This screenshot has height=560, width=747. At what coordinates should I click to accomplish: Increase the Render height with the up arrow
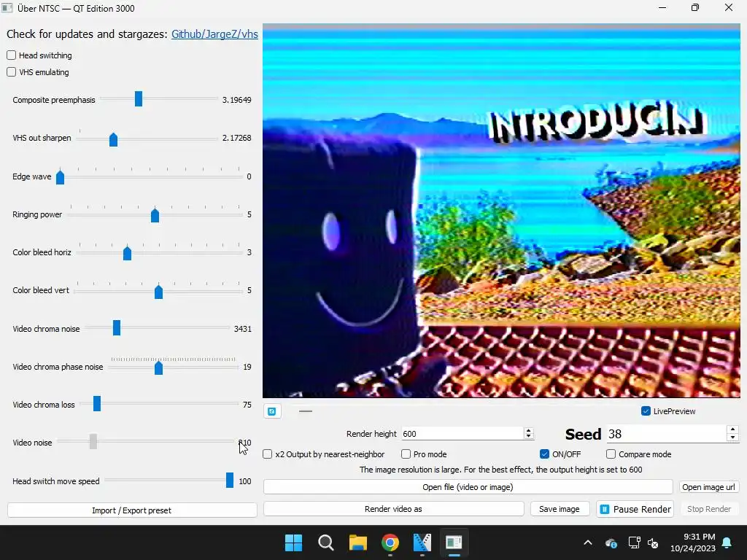tap(528, 430)
